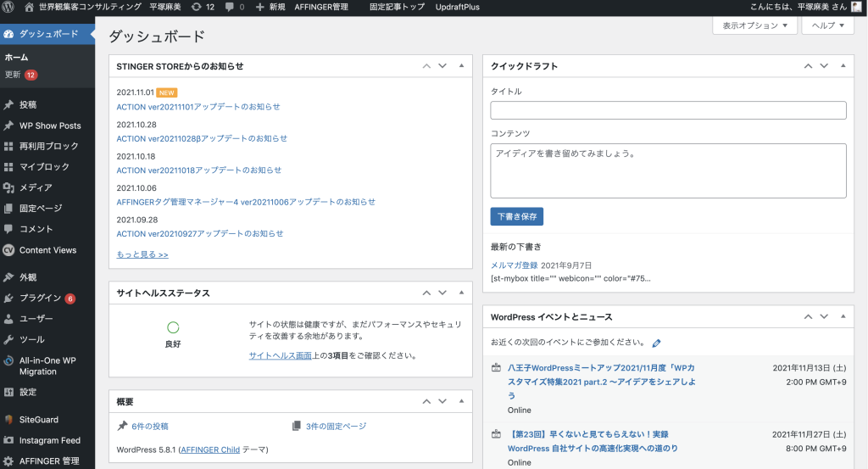This screenshot has width=868, height=469.
Task: Collapse the STINGER STORE panel with triangle toggle
Action: pos(461,66)
